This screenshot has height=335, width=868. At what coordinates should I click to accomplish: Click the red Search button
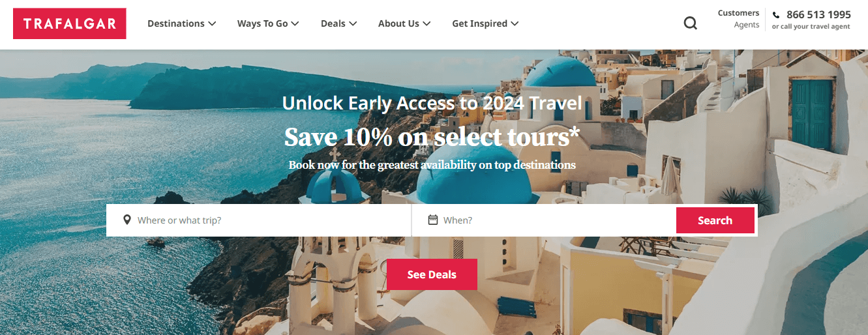coord(715,220)
